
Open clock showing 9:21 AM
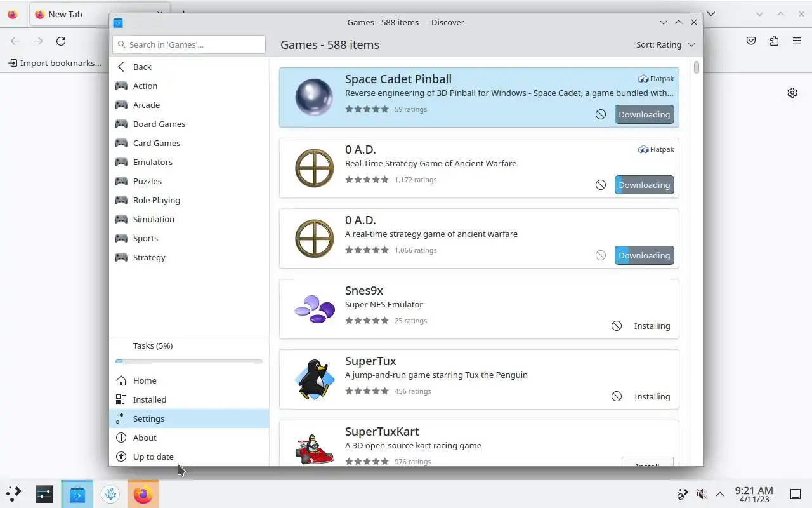754,494
